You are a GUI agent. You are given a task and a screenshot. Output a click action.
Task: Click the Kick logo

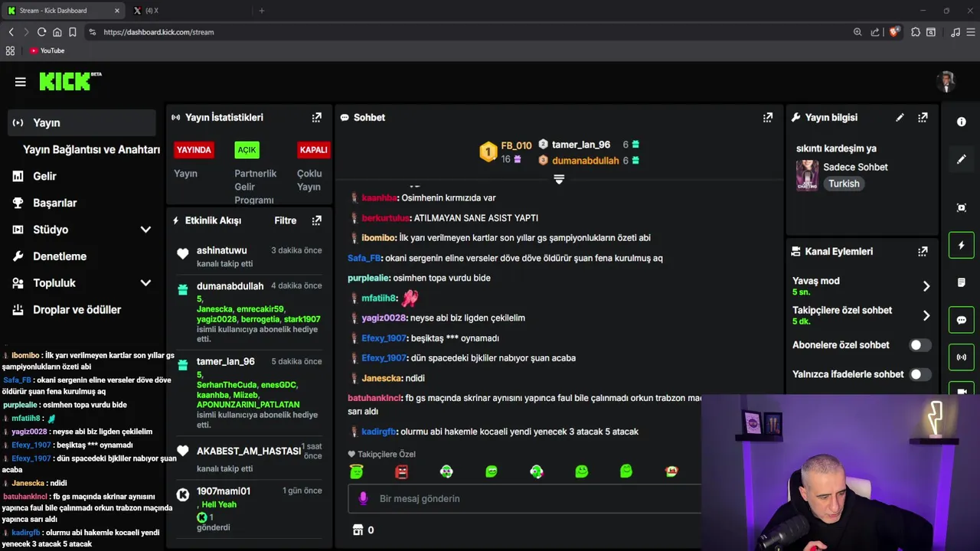point(70,81)
